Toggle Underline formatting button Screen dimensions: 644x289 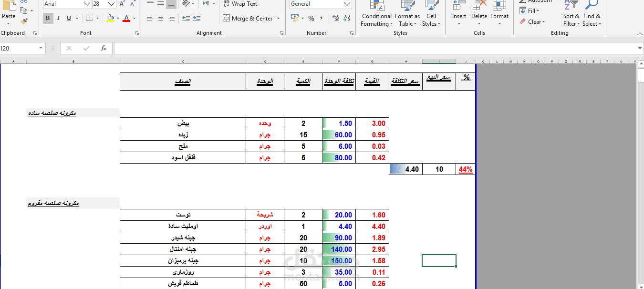(69, 19)
